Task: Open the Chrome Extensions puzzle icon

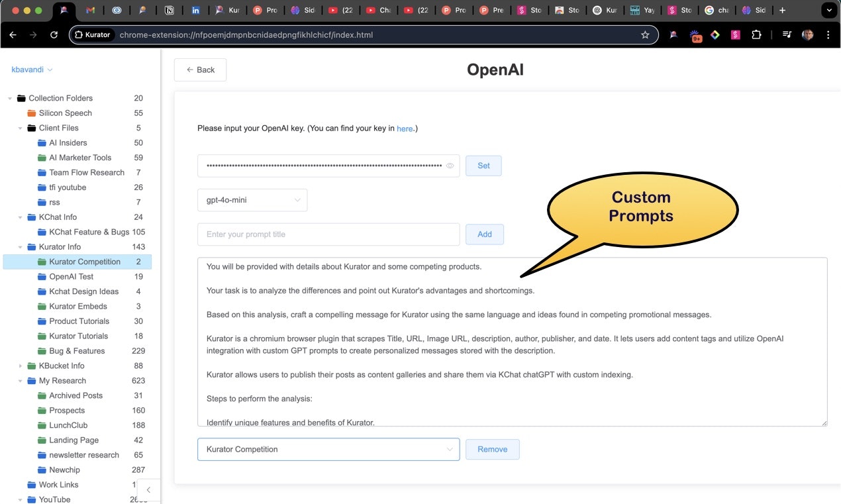Action: click(756, 35)
